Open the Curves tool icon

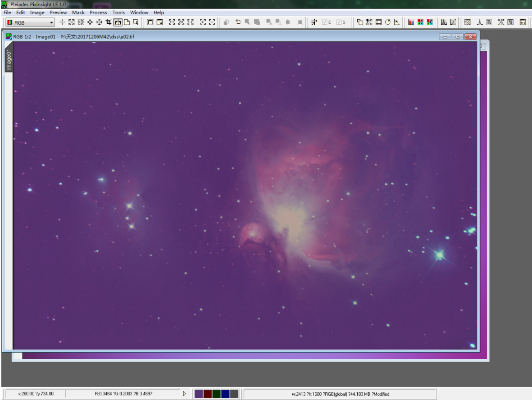click(453, 22)
